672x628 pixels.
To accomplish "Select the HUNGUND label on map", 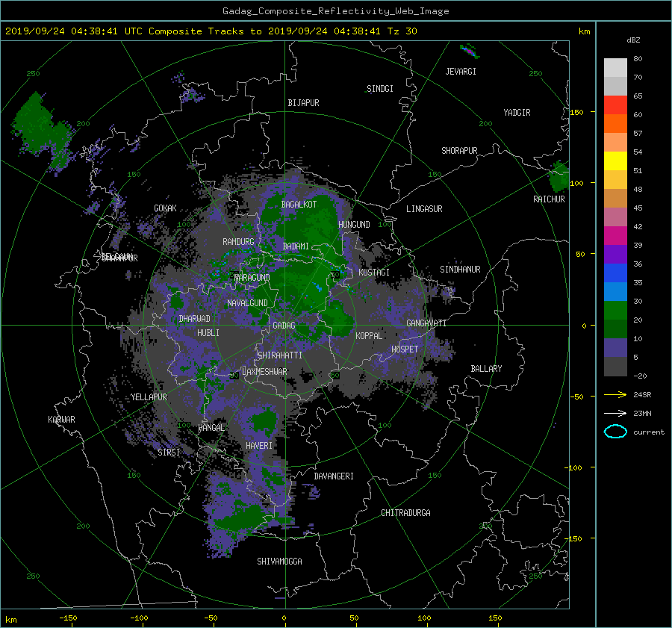I will 354,224.
